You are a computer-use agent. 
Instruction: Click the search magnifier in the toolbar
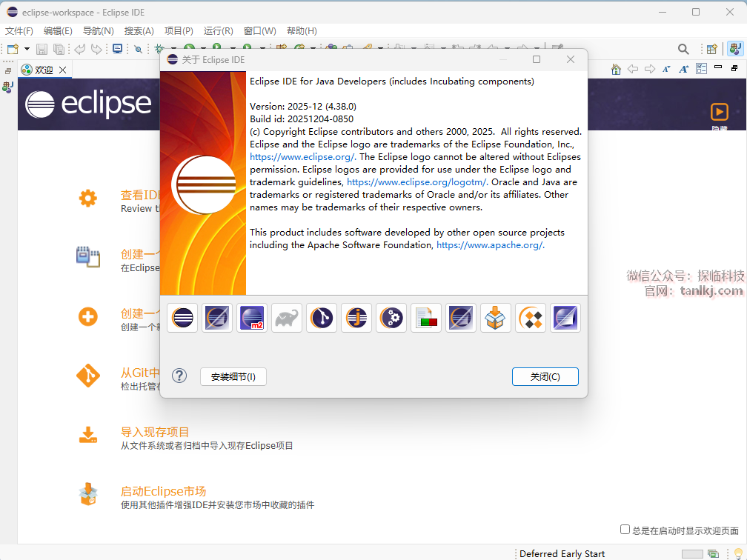coord(683,49)
